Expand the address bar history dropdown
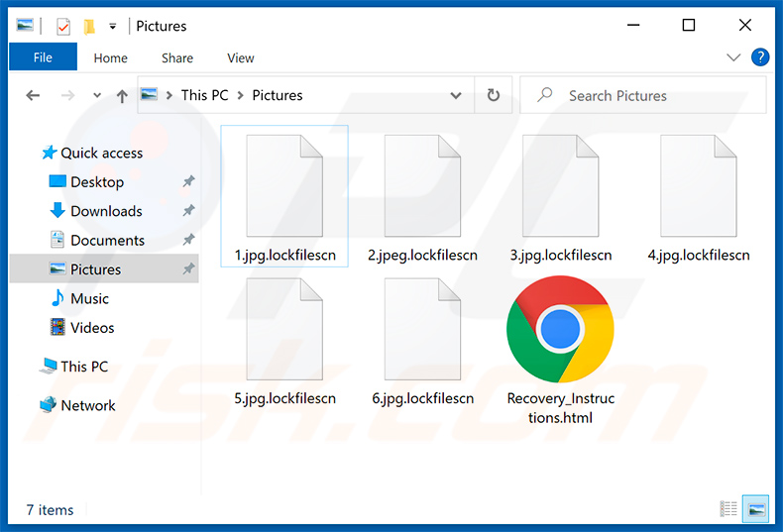 coord(455,95)
